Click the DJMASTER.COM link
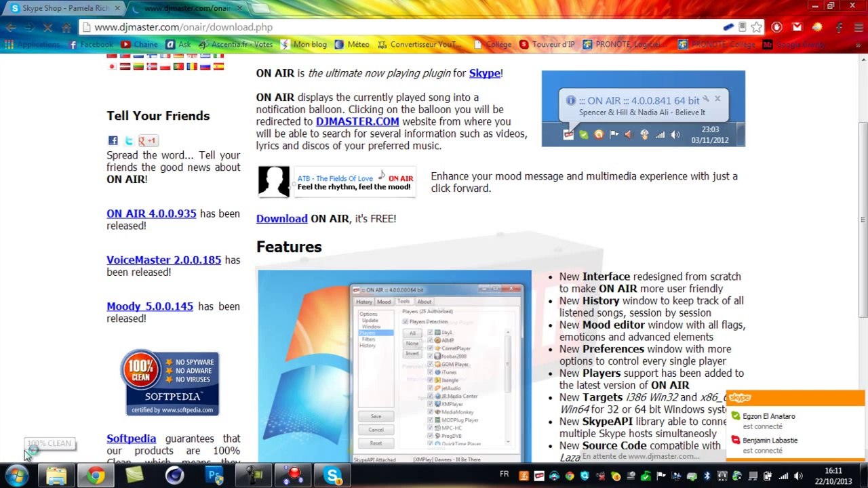The image size is (868, 488). click(357, 122)
